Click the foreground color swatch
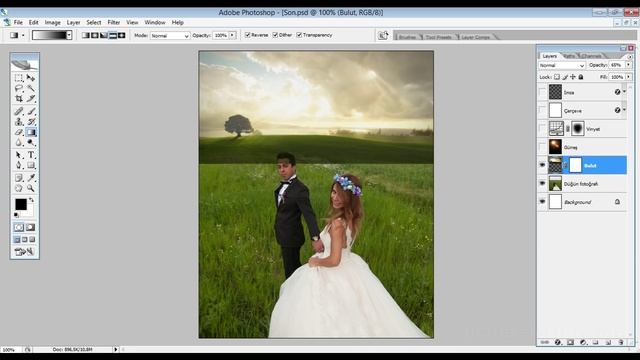This screenshot has height=360, width=640. [21, 204]
